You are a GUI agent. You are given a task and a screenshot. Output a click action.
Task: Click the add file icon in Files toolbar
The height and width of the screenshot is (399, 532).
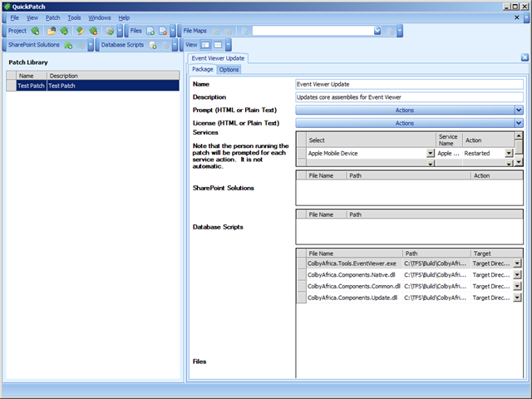(150, 31)
